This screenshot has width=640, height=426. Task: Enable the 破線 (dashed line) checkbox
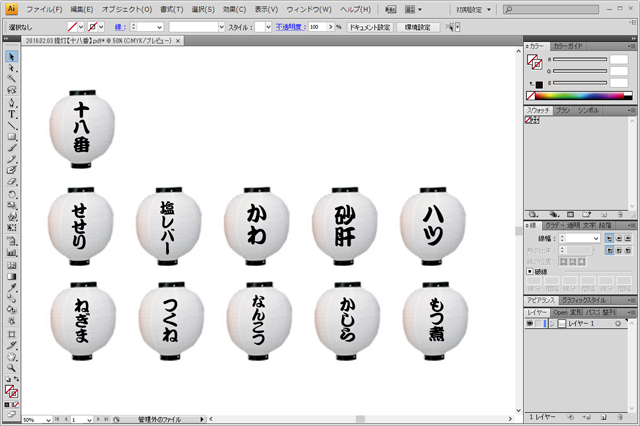coord(529,271)
